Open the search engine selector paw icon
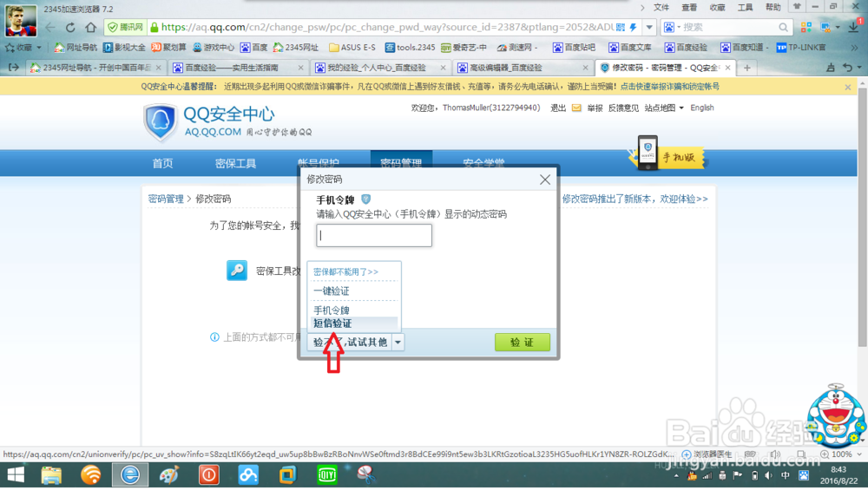This screenshot has height=490, width=868. pyautogui.click(x=670, y=27)
